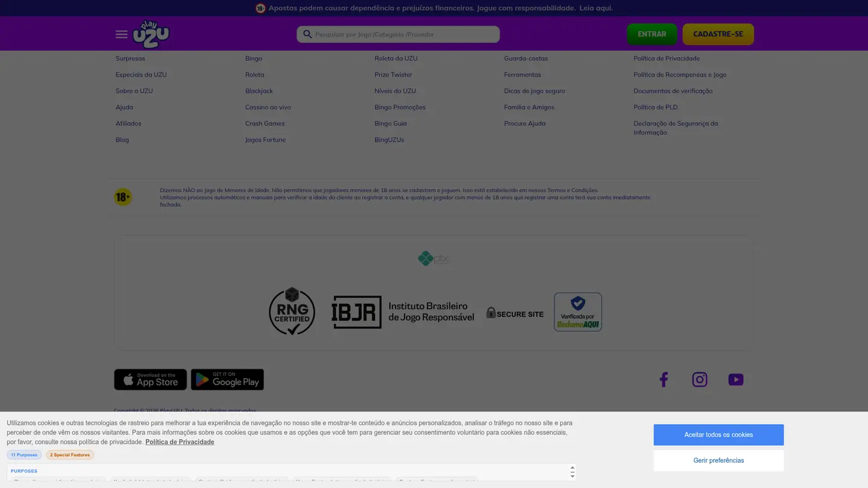
Task: Click the 18+ badge in top banner
Action: 260,8
